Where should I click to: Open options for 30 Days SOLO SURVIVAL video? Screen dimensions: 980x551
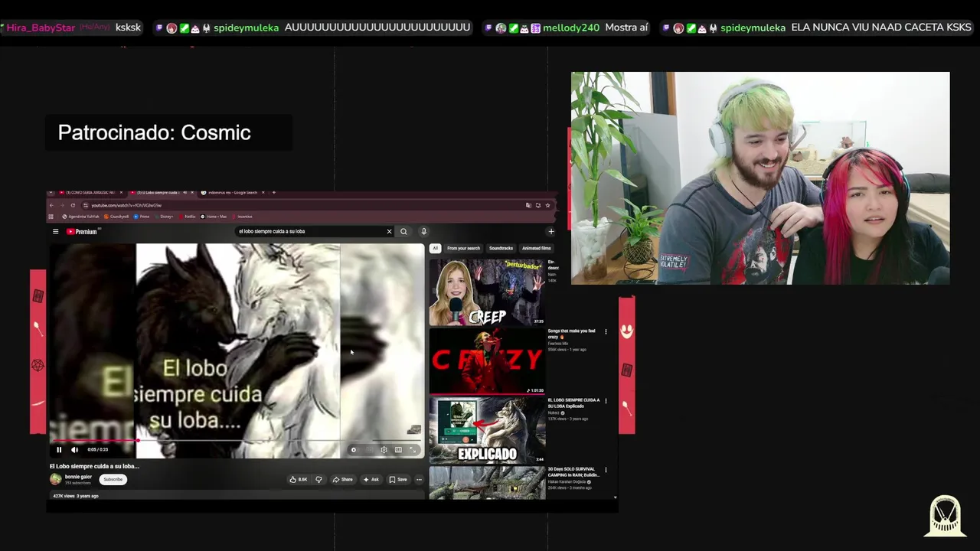point(606,470)
